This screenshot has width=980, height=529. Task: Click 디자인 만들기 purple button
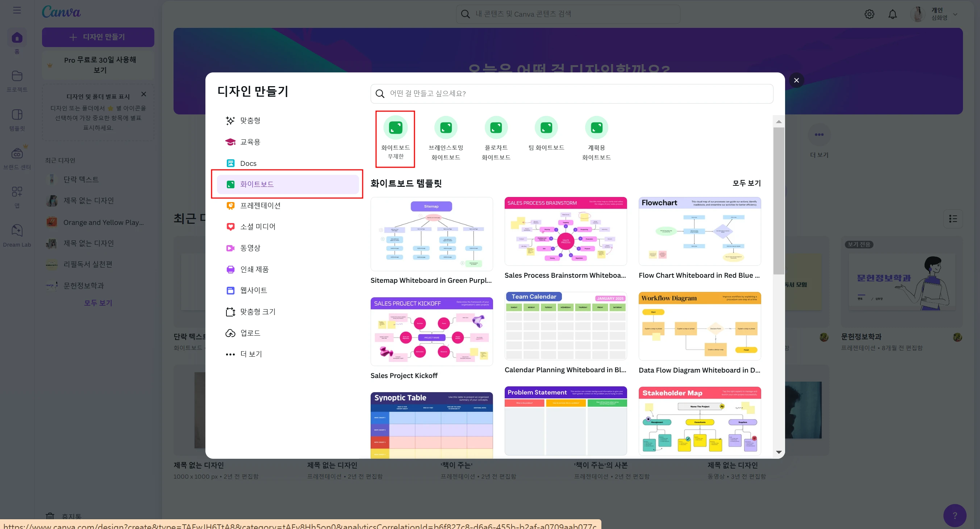coord(98,37)
